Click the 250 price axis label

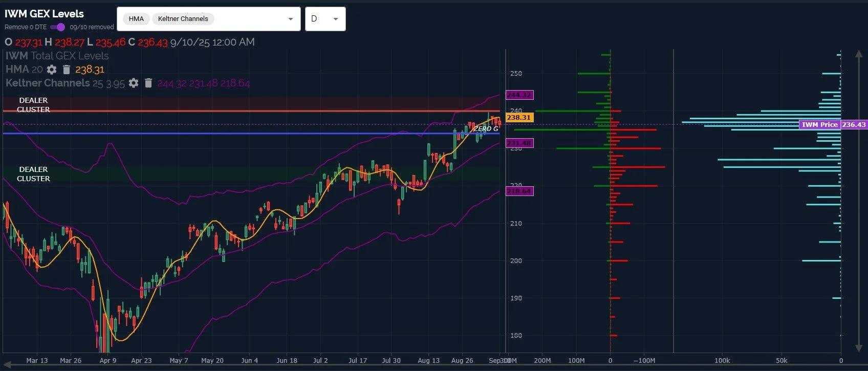[516, 73]
